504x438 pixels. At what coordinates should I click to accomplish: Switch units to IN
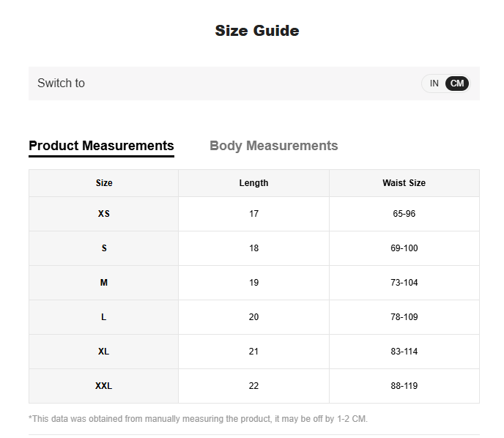[x=434, y=83]
